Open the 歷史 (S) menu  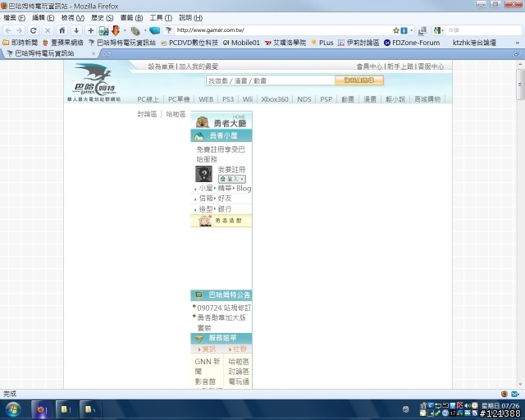[x=102, y=18]
